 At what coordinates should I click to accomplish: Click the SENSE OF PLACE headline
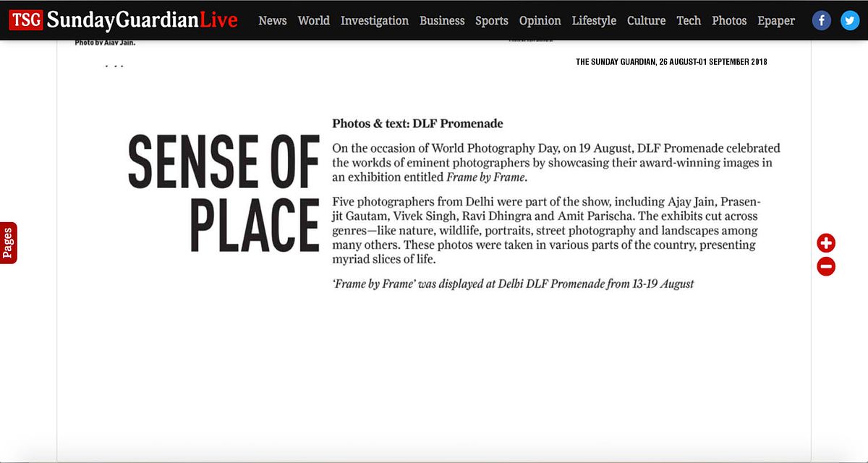coord(224,194)
